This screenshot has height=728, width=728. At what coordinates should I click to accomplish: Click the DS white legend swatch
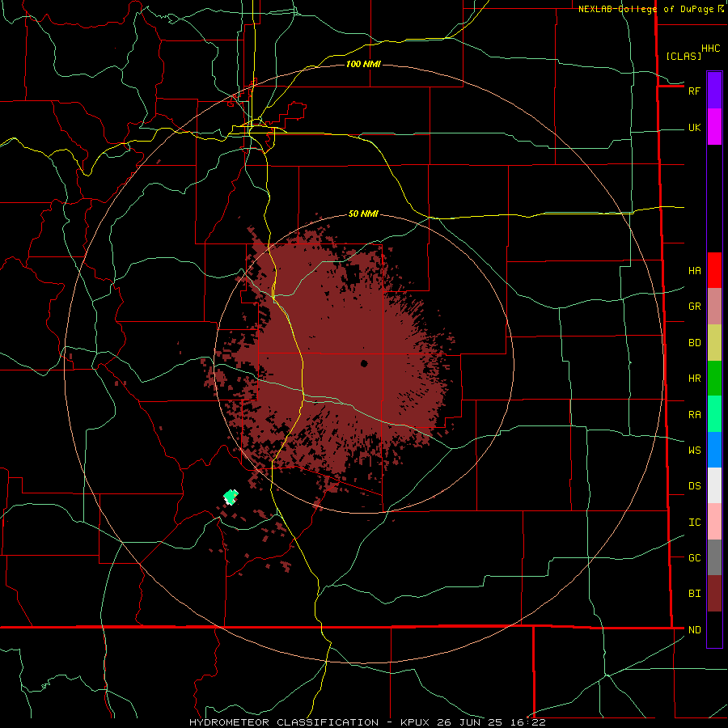pyautogui.click(x=714, y=485)
